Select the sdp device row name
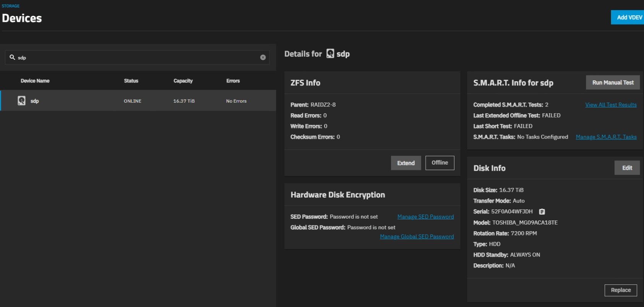 point(35,101)
